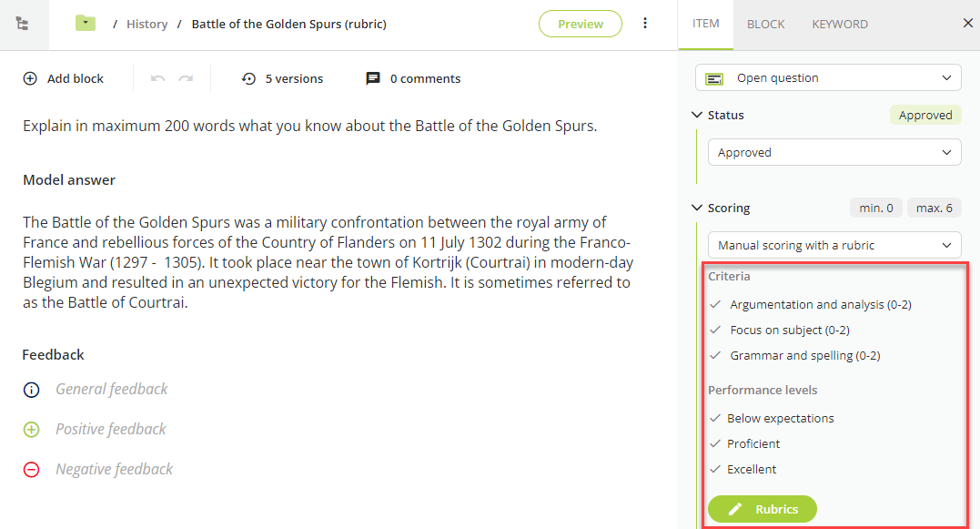Click the green Positive feedback plus icon
This screenshot has width=980, height=529.
[x=31, y=430]
